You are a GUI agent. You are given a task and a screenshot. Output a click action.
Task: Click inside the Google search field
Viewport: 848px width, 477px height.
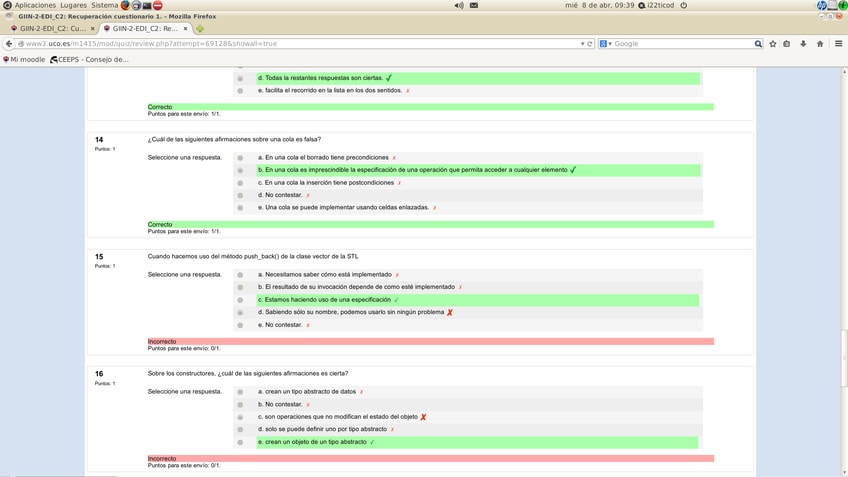(682, 44)
